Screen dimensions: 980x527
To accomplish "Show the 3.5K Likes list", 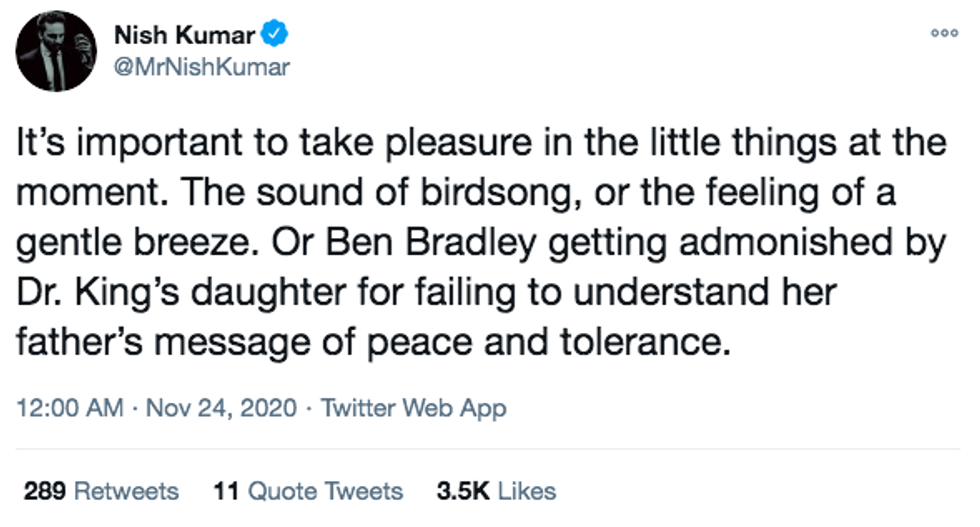I will [496, 491].
